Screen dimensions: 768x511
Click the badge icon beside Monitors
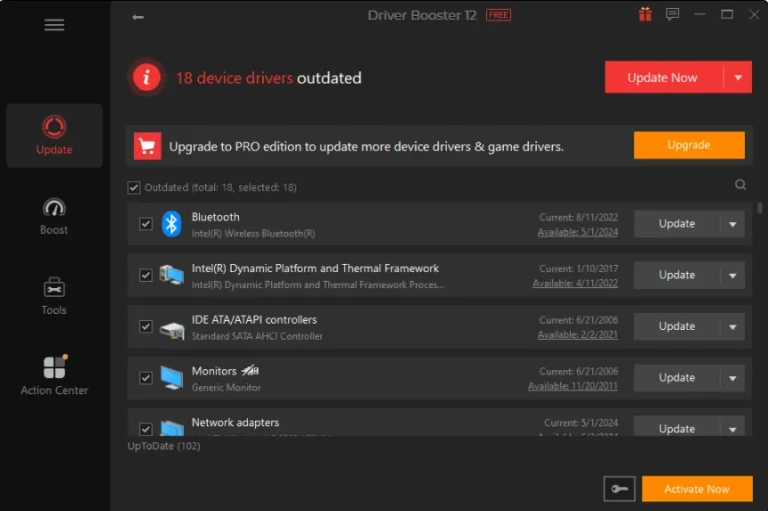250,370
